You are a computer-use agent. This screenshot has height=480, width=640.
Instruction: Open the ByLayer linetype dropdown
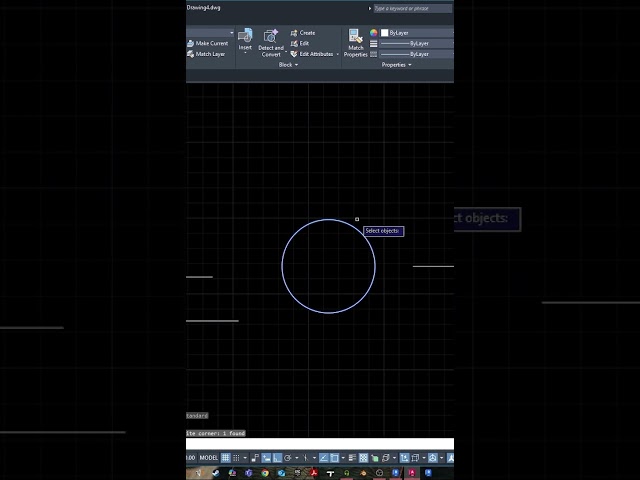pos(417,54)
